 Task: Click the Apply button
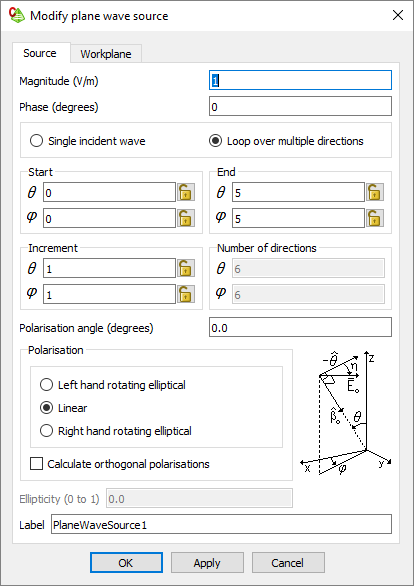(x=207, y=562)
